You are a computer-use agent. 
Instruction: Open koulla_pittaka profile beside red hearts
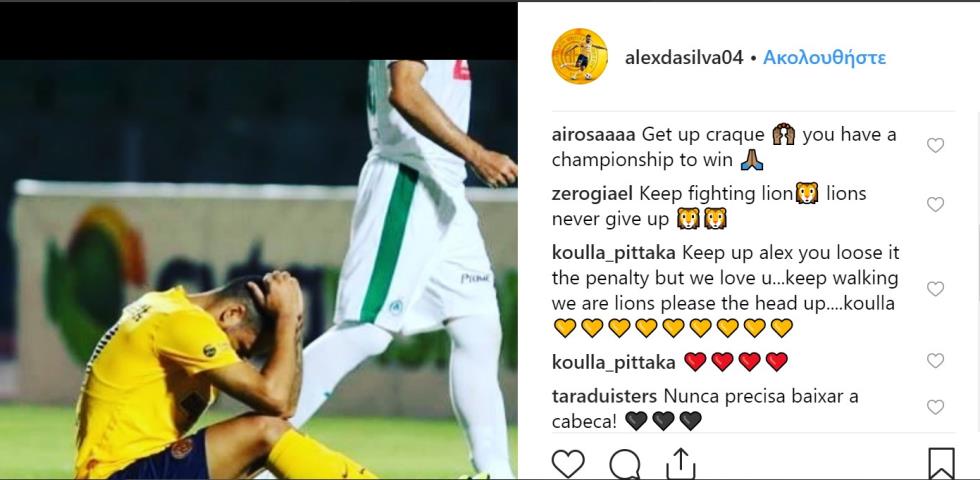[x=613, y=362]
